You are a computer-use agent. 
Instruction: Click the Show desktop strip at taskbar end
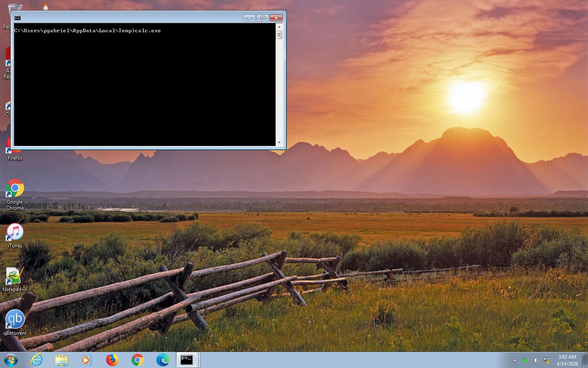point(585,360)
